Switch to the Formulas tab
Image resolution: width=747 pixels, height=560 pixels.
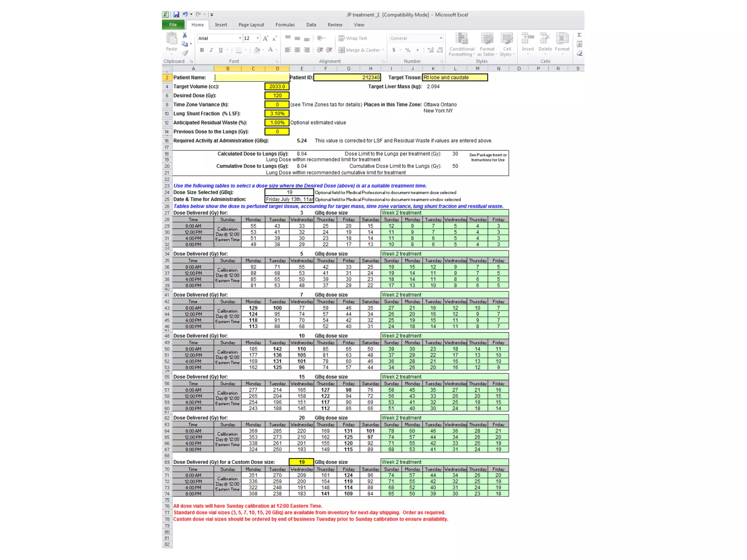tap(285, 25)
